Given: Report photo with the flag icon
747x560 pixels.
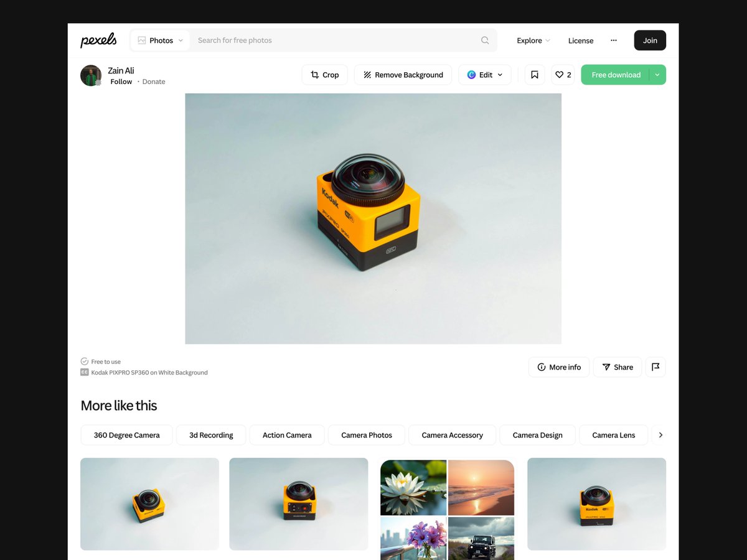Looking at the screenshot, I should pyautogui.click(x=655, y=367).
